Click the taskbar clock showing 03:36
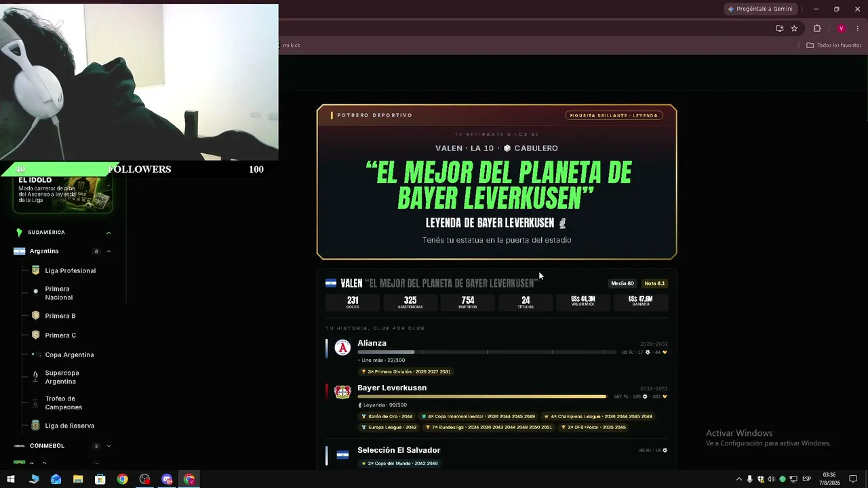 829,479
